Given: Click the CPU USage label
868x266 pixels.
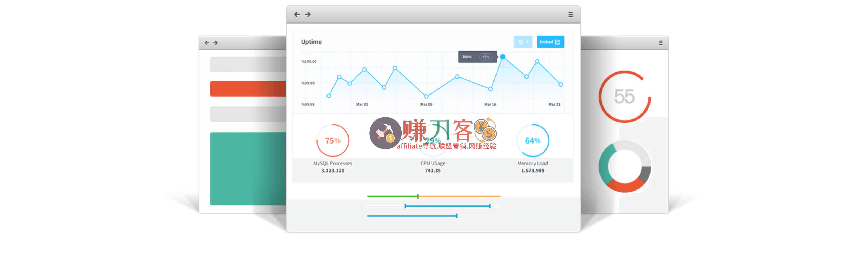Looking at the screenshot, I should pyautogui.click(x=433, y=163).
